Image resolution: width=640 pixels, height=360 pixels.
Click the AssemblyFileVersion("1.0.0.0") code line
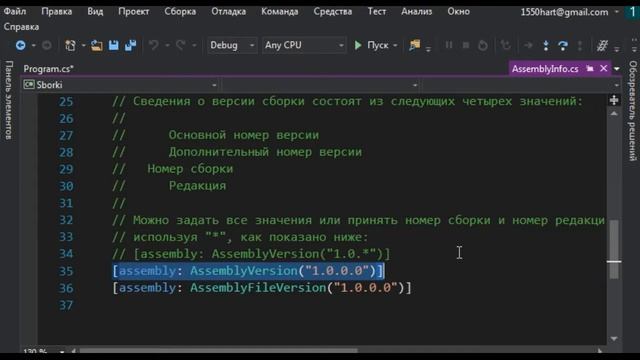pos(262,288)
